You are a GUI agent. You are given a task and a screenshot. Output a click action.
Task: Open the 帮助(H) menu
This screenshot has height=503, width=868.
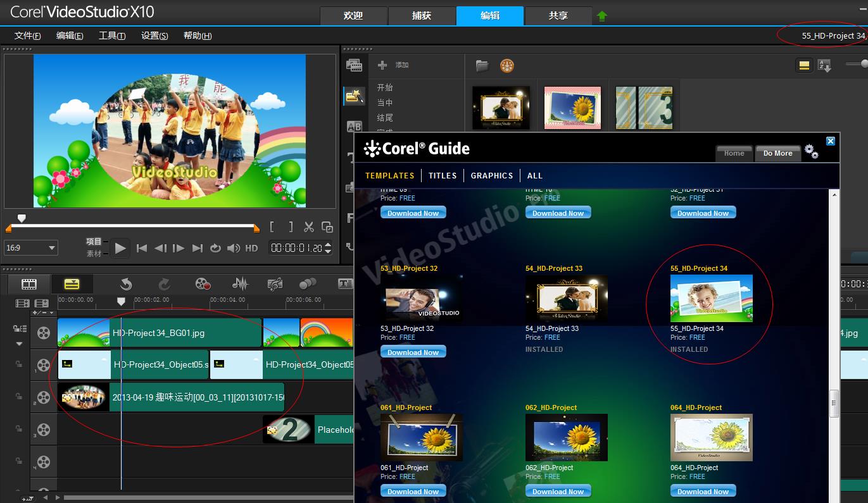pos(198,35)
